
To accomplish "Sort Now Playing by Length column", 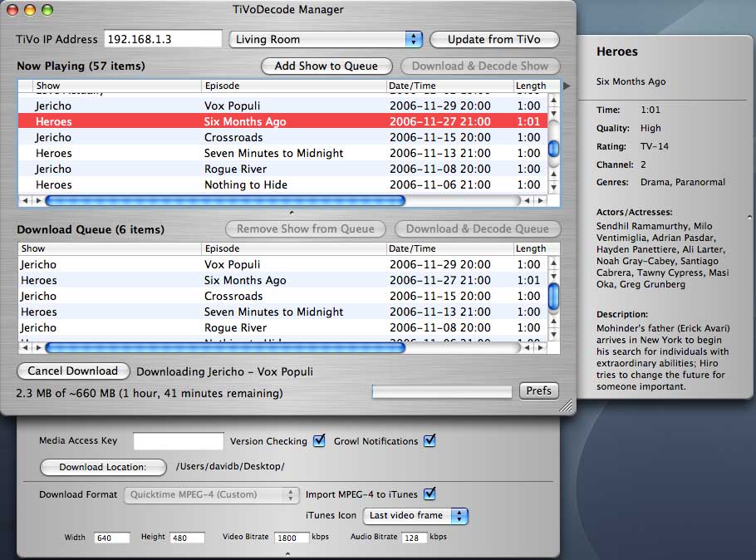I will click(530, 86).
